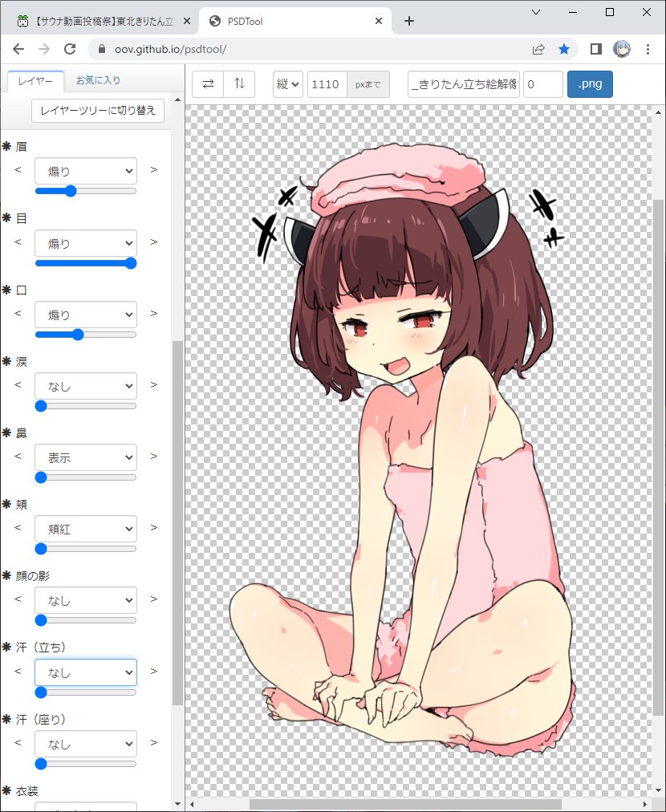Open the 涙 dropdown showing なし
Screen dimensions: 666x812
86,386
